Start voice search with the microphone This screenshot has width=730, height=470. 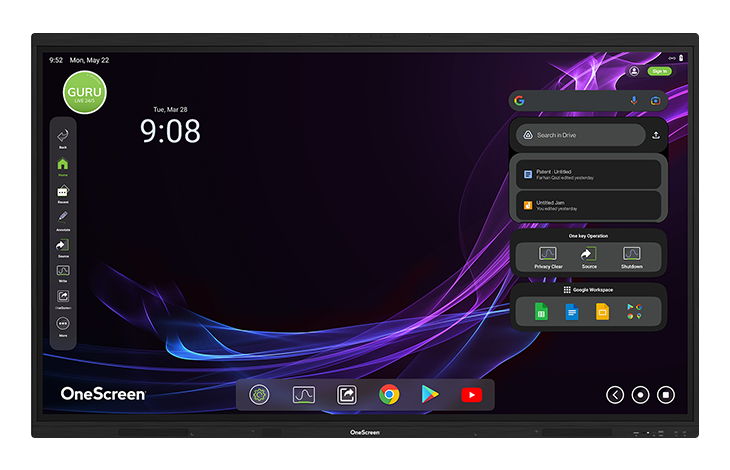click(634, 101)
